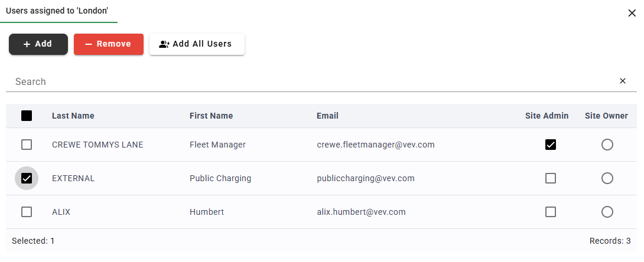Image resolution: width=644 pixels, height=262 pixels.
Task: Click the Add button
Action: [38, 44]
